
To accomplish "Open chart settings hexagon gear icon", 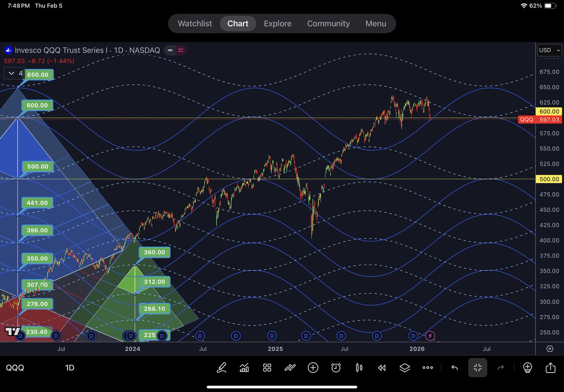I will click(x=550, y=349).
